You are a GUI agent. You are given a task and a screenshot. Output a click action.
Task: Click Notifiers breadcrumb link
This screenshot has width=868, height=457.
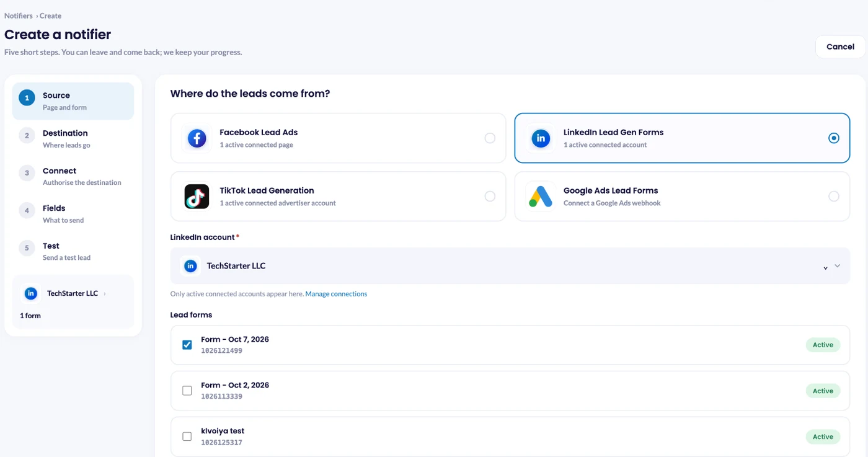19,16
